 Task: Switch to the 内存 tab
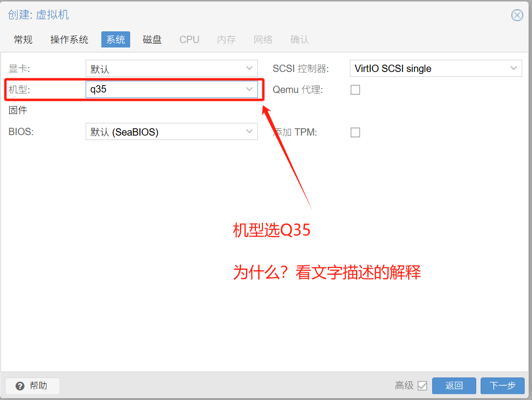pos(226,39)
